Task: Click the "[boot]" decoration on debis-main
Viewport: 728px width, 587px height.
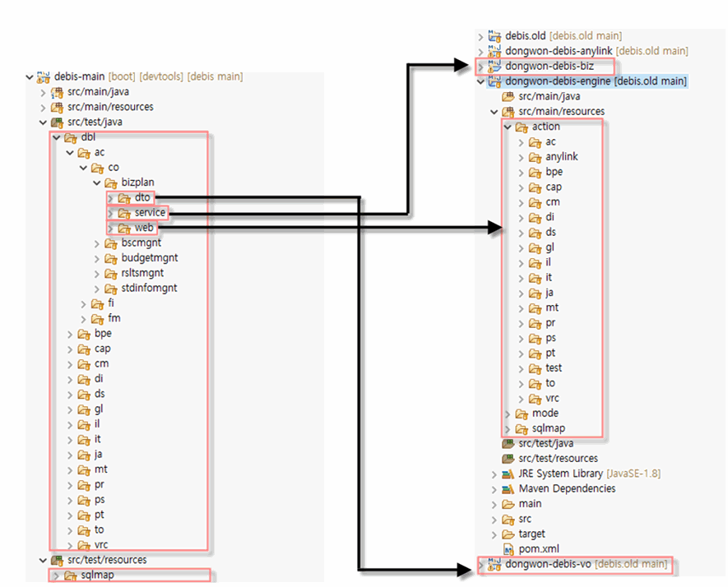Action: coord(122,76)
